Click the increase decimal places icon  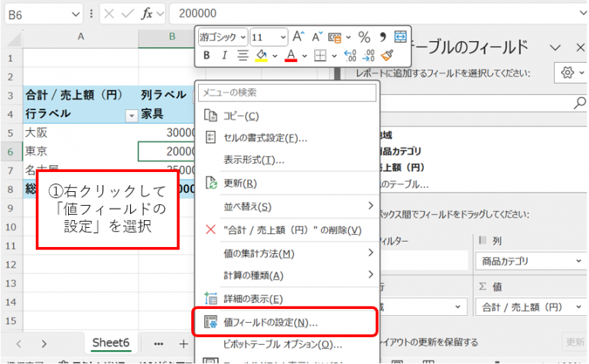(350, 55)
